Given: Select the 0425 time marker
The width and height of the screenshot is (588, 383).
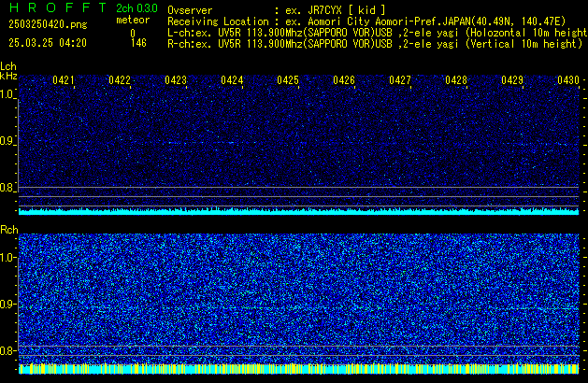Looking at the screenshot, I should click(288, 80).
